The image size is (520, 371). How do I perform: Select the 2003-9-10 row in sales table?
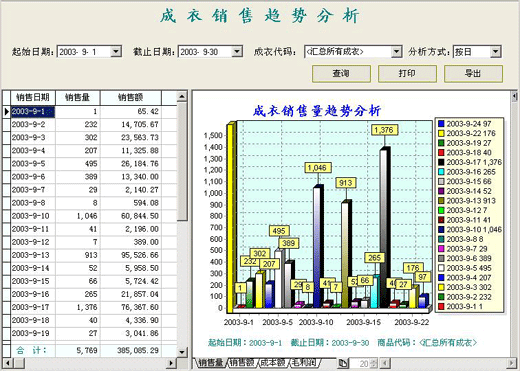[90, 216]
